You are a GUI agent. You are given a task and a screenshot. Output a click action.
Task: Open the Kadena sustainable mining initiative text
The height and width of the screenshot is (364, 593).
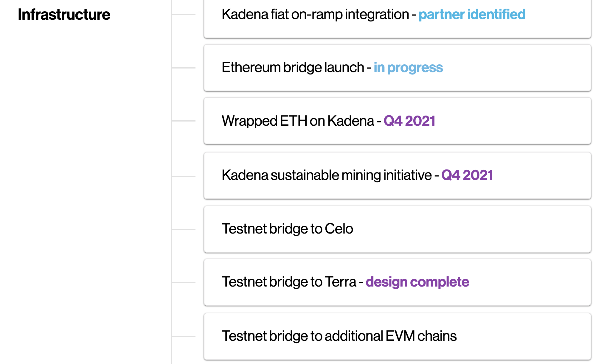(x=326, y=175)
